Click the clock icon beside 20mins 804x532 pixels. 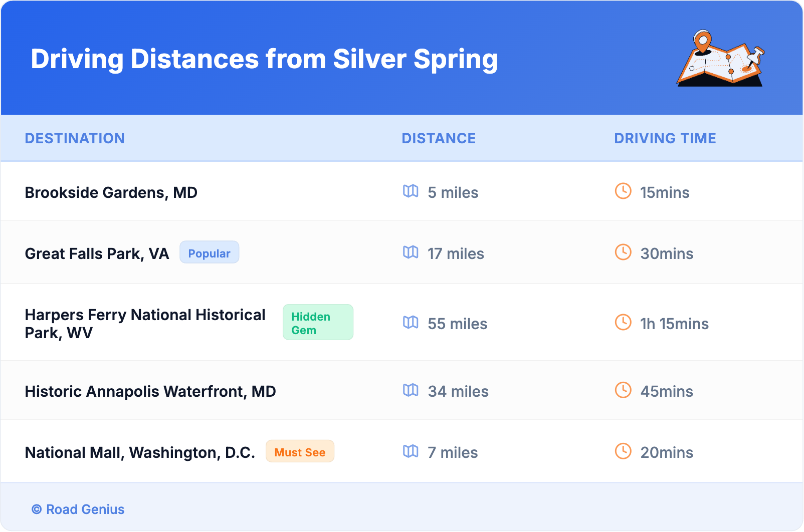pos(623,451)
